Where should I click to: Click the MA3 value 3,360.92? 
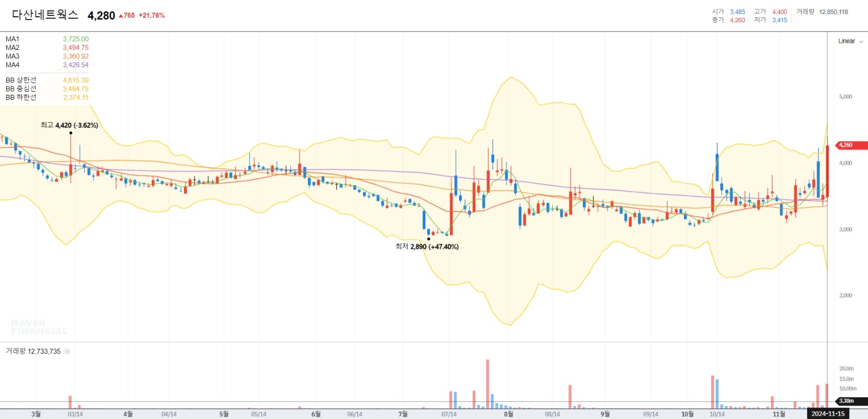76,56
